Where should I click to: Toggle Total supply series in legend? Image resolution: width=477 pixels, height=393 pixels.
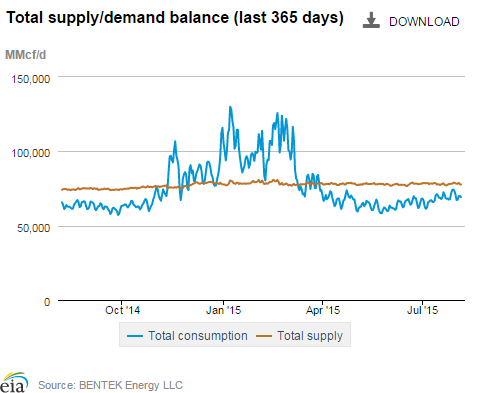299,336
